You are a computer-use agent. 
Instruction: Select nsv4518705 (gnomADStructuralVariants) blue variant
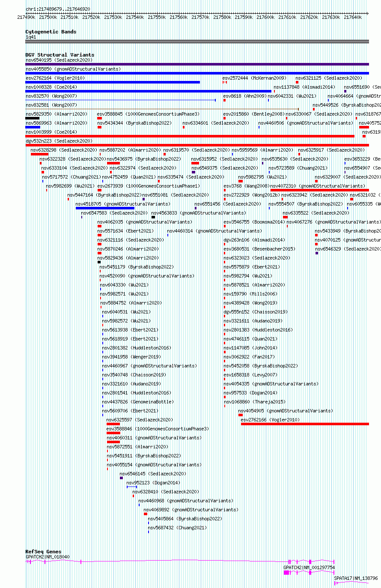[x=105, y=208]
